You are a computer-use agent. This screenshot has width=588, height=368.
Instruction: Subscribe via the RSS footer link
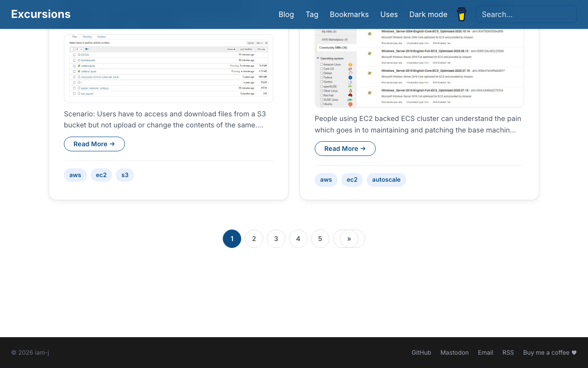tap(508, 352)
